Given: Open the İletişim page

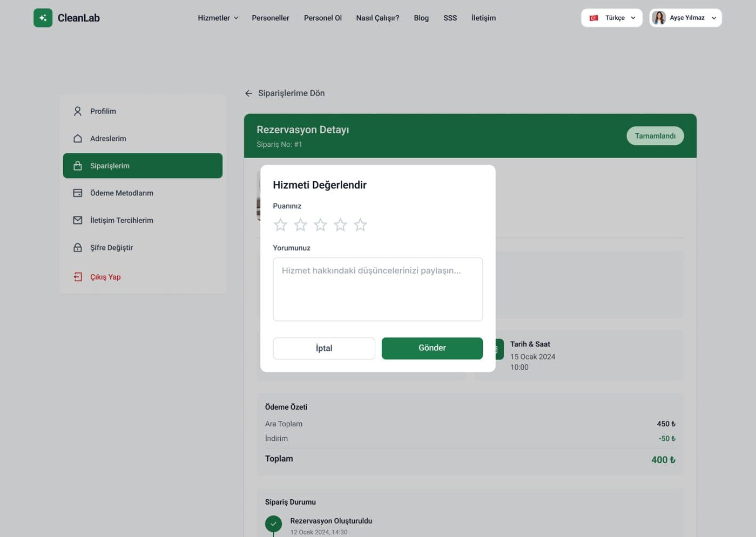Looking at the screenshot, I should (483, 18).
